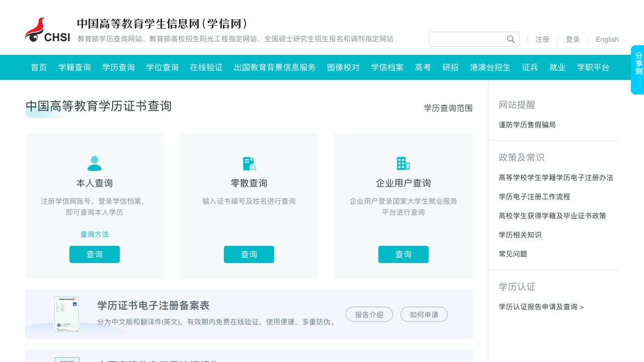Click the 报告介绍 button
The width and height of the screenshot is (644, 362).
coord(369,315)
